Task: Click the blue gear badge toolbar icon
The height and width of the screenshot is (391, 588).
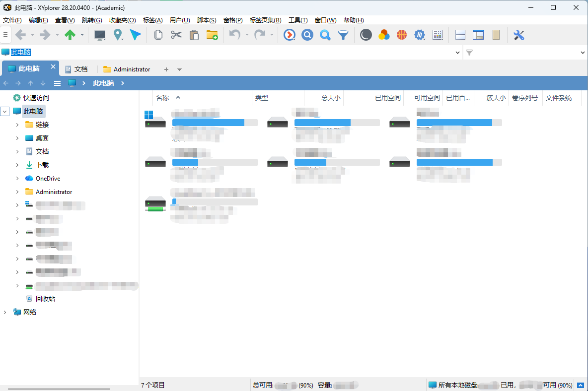Action: (420, 35)
